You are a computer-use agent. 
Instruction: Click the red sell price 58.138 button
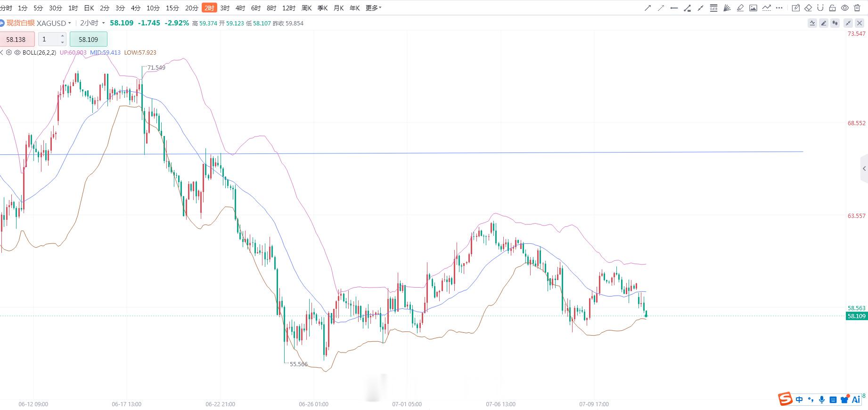point(16,40)
